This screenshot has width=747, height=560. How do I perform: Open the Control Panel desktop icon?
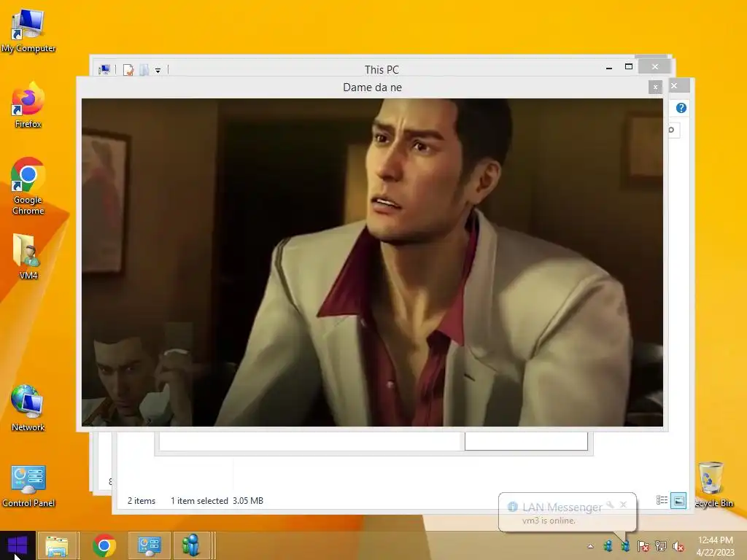click(x=28, y=486)
